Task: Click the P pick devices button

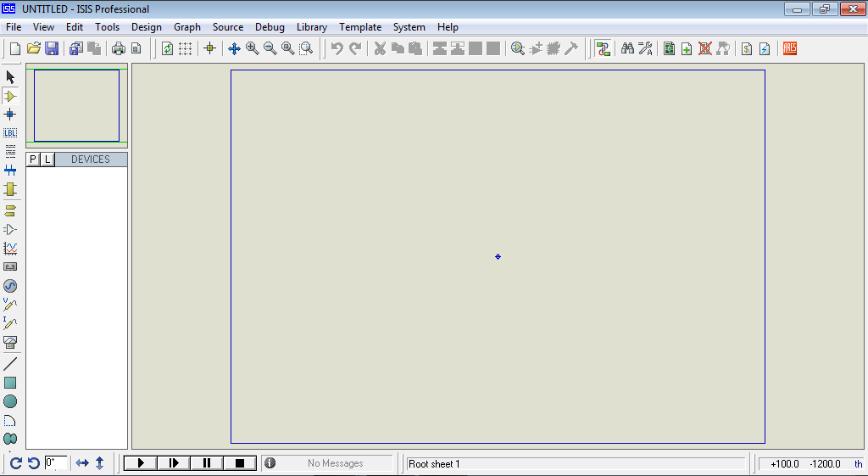Action: 33,160
